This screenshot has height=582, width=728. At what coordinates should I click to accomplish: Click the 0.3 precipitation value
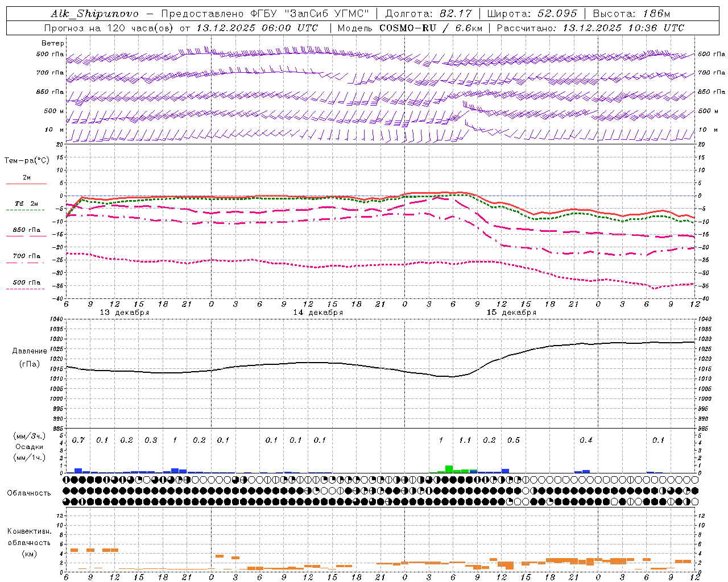tap(151, 440)
